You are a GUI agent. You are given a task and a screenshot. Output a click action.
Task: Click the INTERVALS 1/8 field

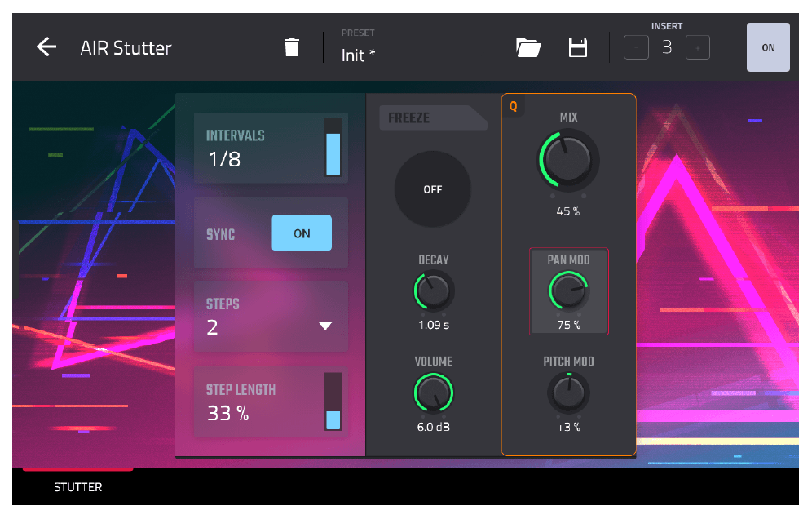point(271,148)
